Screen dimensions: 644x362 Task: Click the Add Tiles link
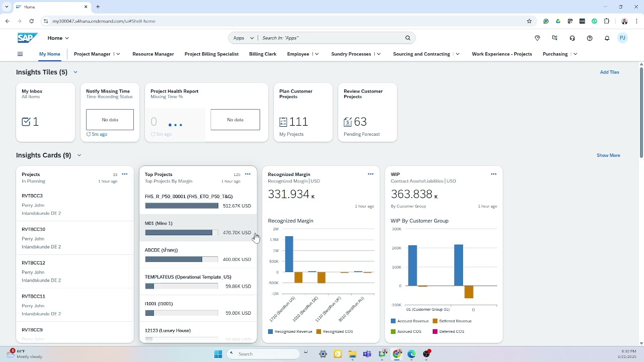[x=609, y=72]
